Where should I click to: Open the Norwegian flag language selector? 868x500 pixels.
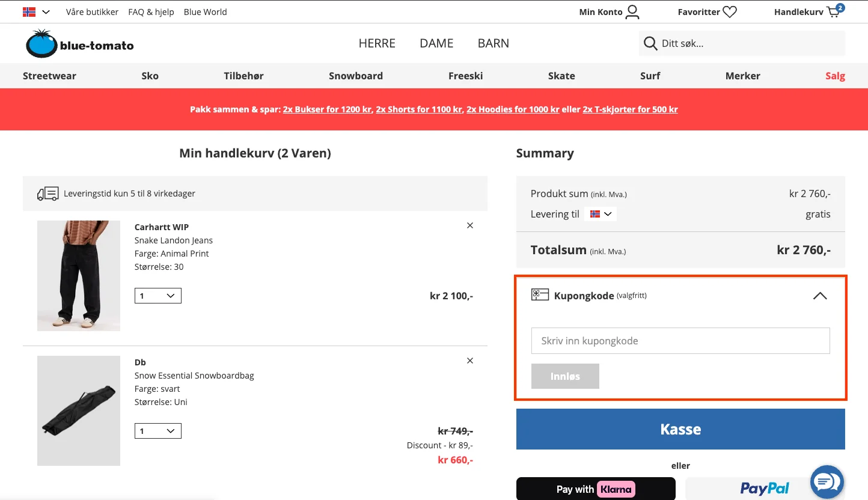(36, 12)
